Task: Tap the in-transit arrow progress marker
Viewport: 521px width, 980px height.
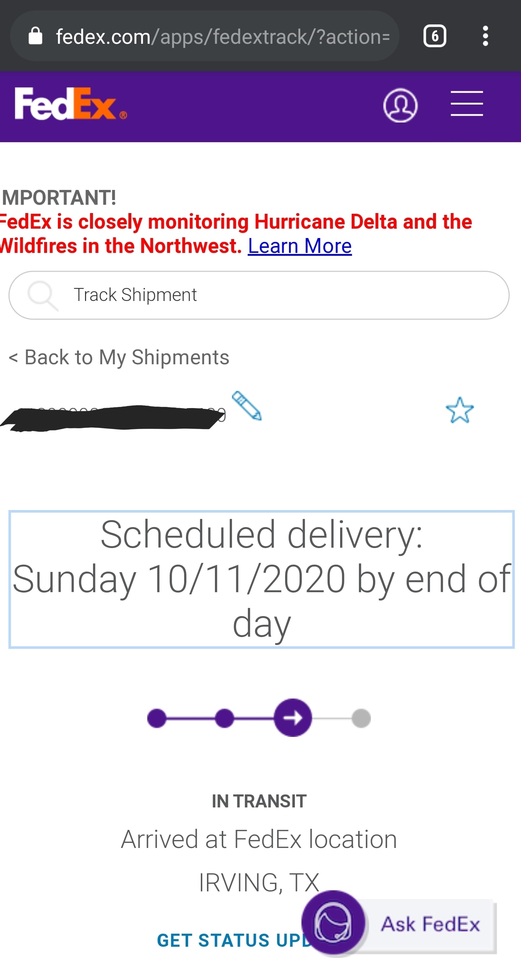Action: pyautogui.click(x=293, y=718)
